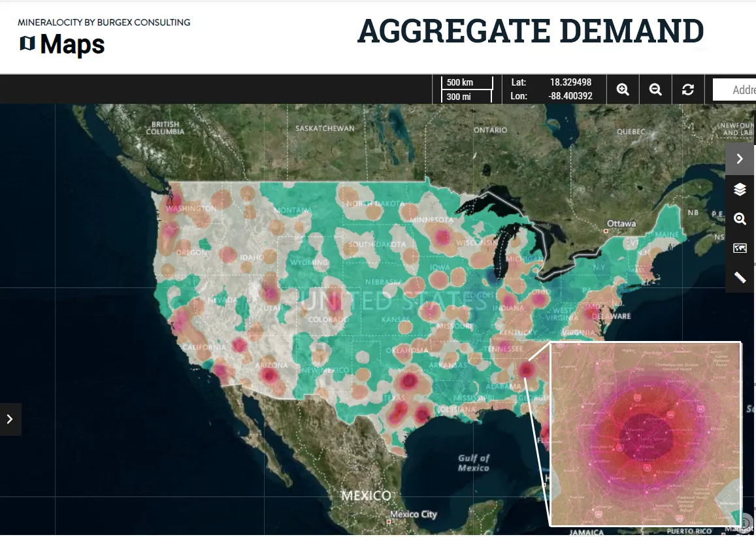
Task: Click the COLORADO state label
Action: coord(328,319)
